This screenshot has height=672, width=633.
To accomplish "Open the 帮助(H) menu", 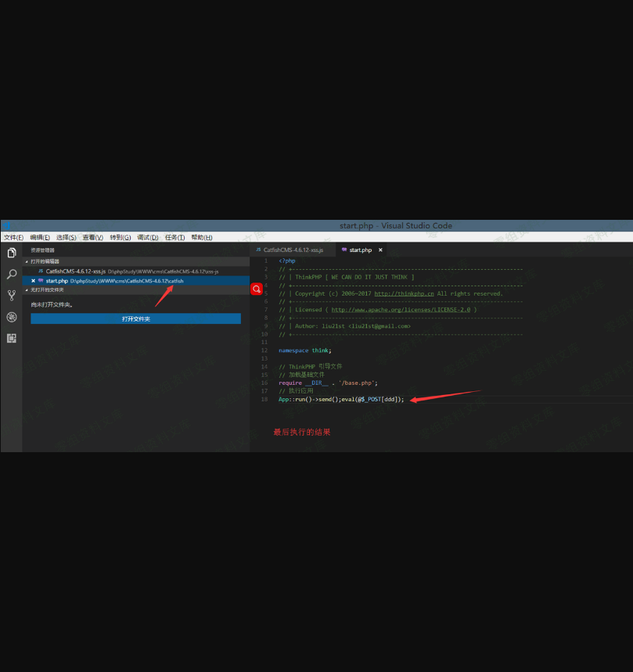I will click(x=202, y=237).
